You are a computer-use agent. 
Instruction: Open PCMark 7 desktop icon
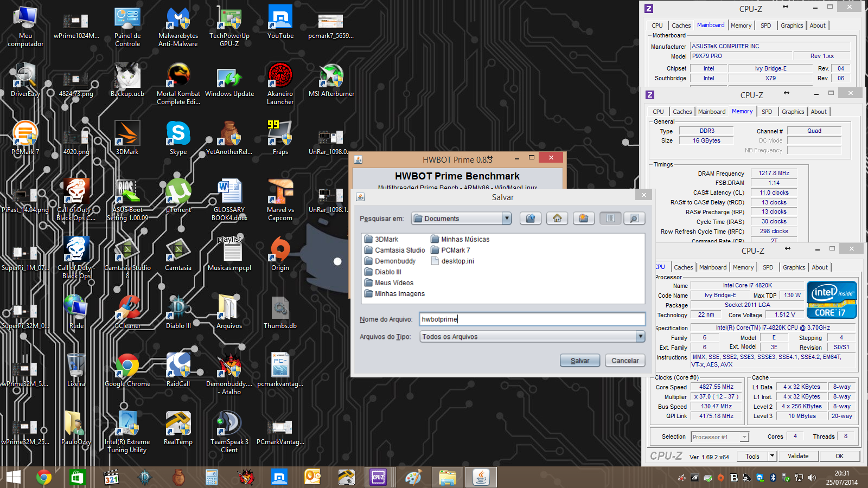click(x=25, y=138)
